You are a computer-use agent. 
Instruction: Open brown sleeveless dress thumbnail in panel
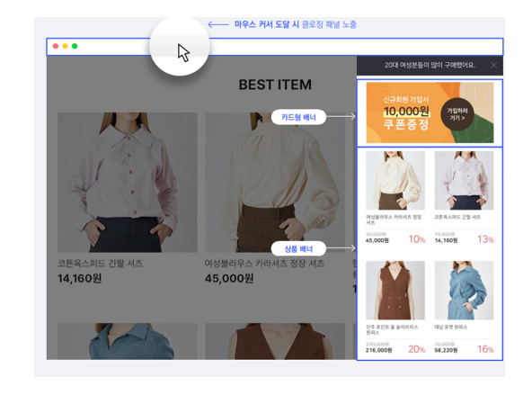(x=395, y=290)
